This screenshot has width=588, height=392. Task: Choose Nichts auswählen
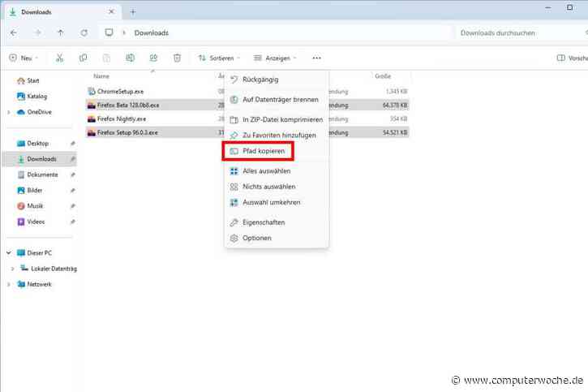pyautogui.click(x=277, y=187)
